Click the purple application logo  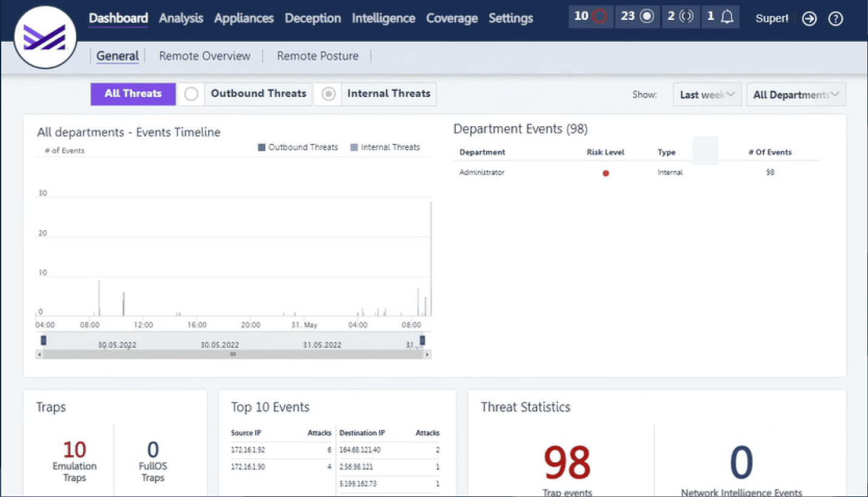tap(44, 36)
